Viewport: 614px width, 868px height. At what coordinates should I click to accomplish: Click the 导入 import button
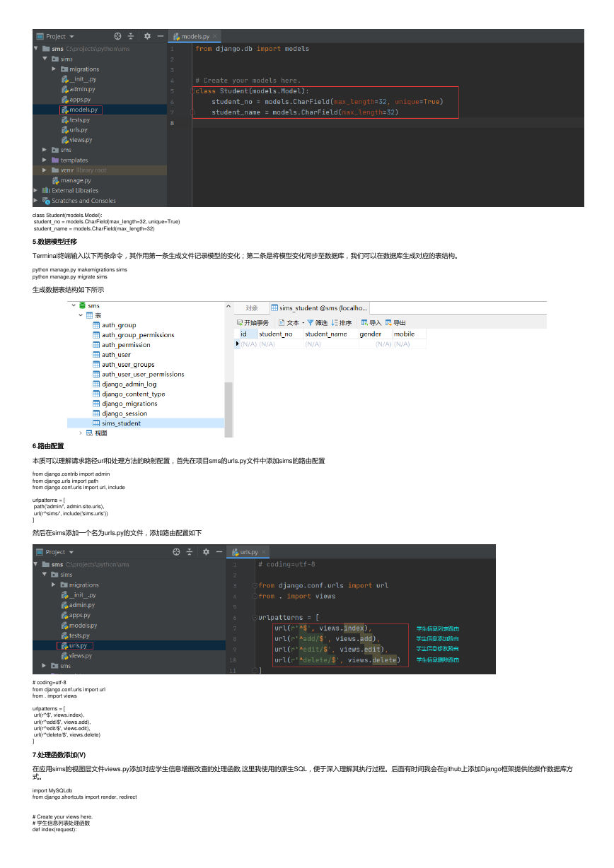[x=371, y=322]
